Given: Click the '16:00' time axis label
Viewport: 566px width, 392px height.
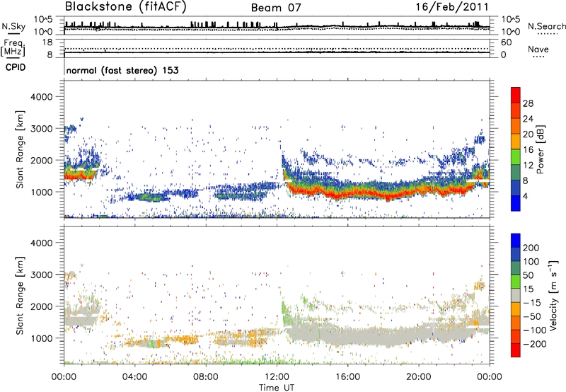Looking at the screenshot, I should tap(347, 377).
